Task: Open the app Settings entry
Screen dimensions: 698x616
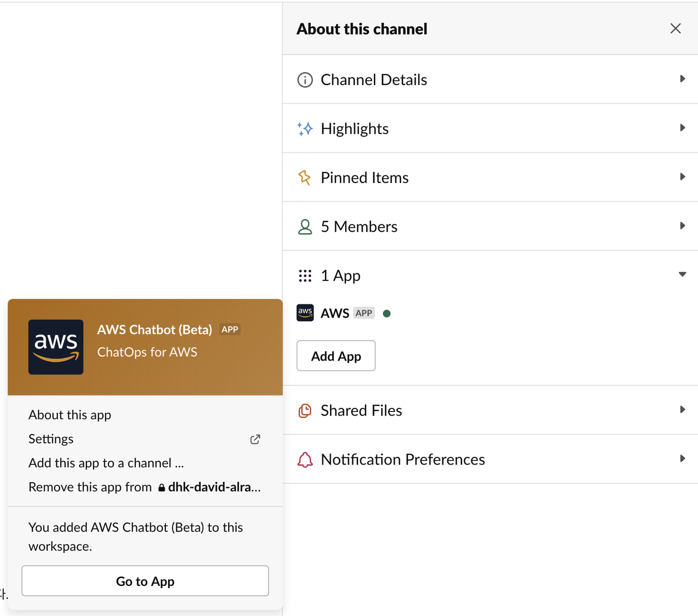Action: click(145, 439)
